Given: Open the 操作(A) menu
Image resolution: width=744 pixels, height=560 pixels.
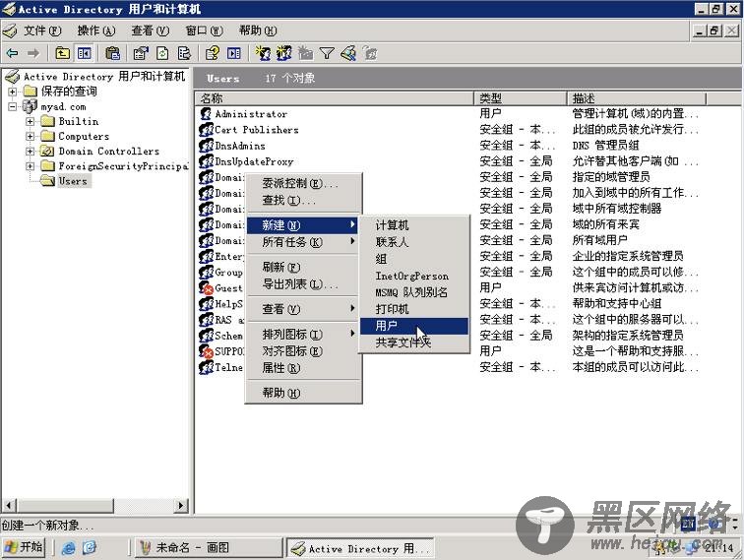Looking at the screenshot, I should [x=96, y=31].
